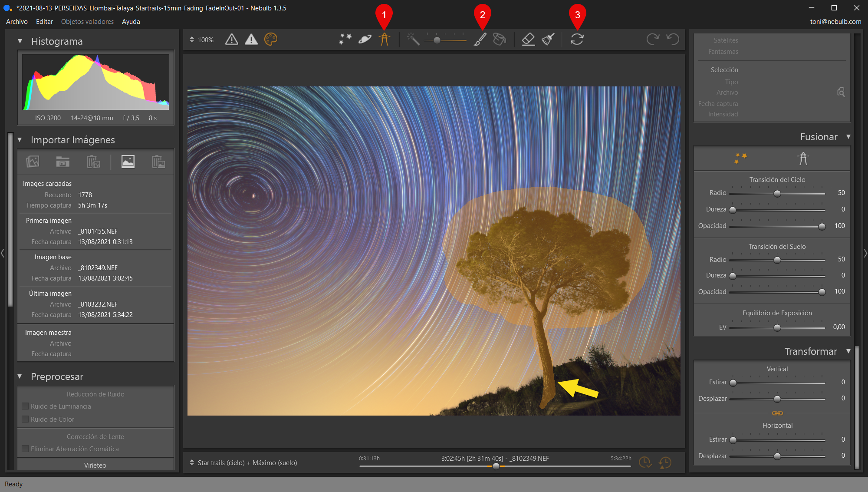Select the stars mode in Fusionar panel
Viewport: 868px width, 492px height.
(x=740, y=158)
